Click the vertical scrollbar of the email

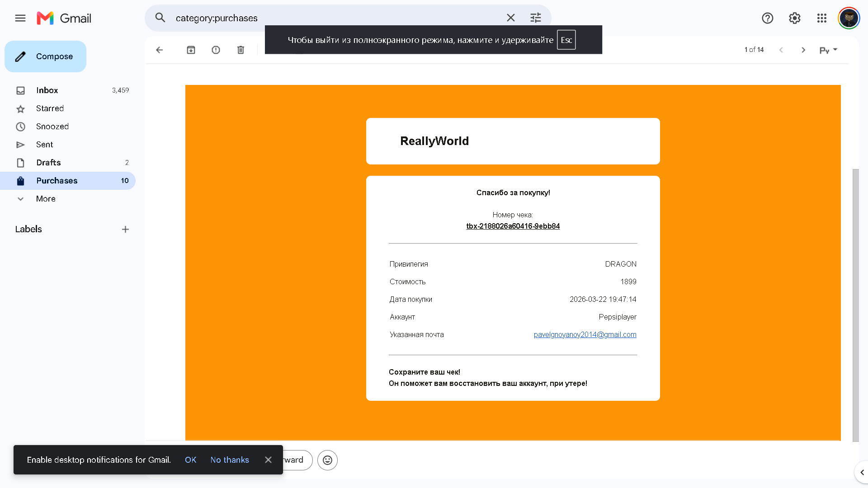coord(855,305)
